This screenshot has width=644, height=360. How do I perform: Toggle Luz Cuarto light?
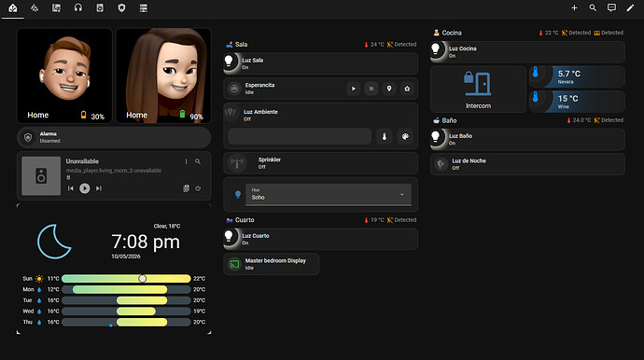pos(320,240)
